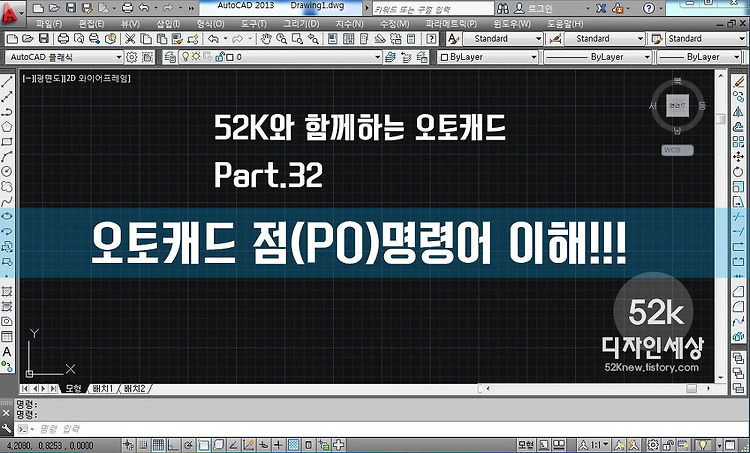Click the vertical scrollbar thumb in drawing area
Image resolution: width=750 pixels, height=453 pixels.
[x=721, y=119]
